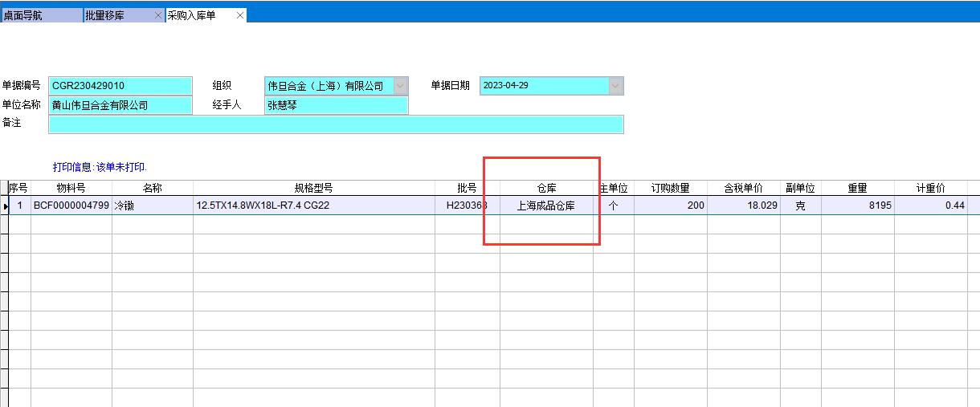980x407 pixels.
Task: Click the 物料号 column header
Action: click(x=71, y=188)
